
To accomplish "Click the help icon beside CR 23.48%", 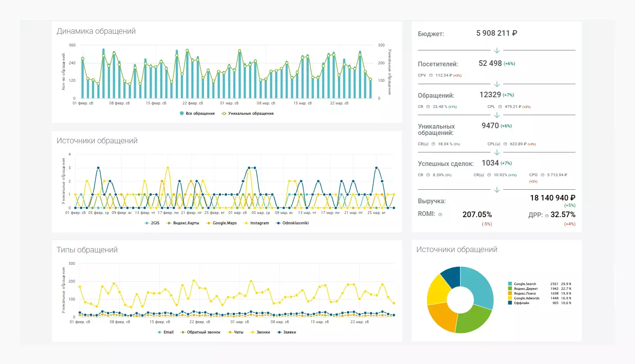I will pos(428,107).
